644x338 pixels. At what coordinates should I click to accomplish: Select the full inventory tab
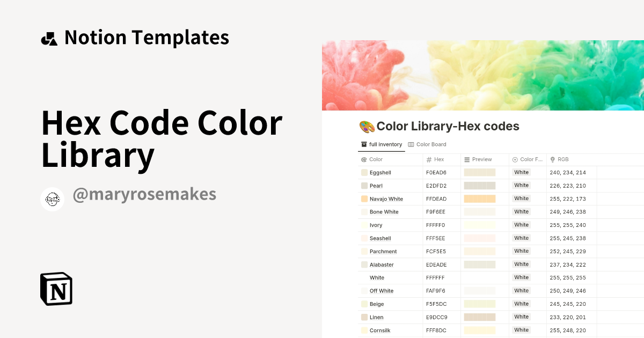coord(382,144)
